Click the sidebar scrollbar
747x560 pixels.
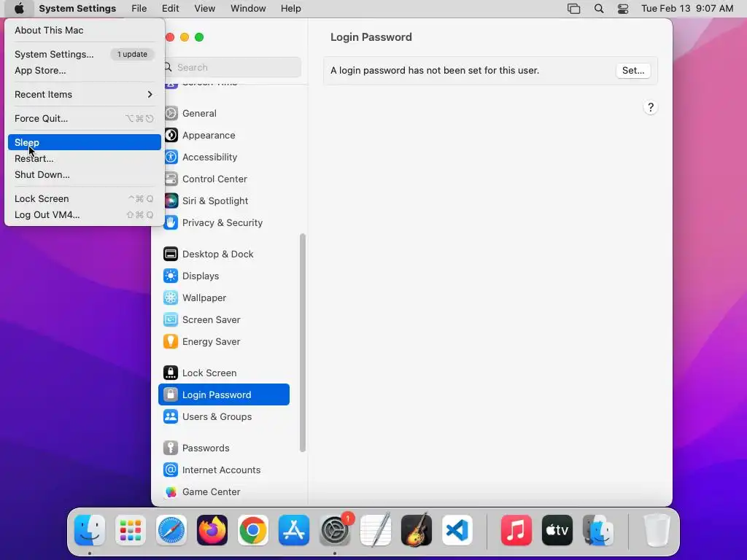click(303, 343)
